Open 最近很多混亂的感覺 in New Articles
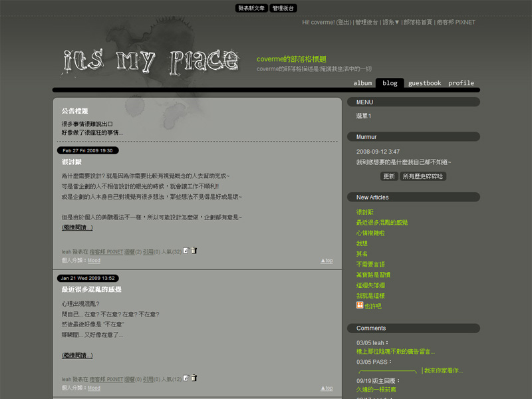The height and width of the screenshot is (399, 532). pyautogui.click(x=382, y=223)
